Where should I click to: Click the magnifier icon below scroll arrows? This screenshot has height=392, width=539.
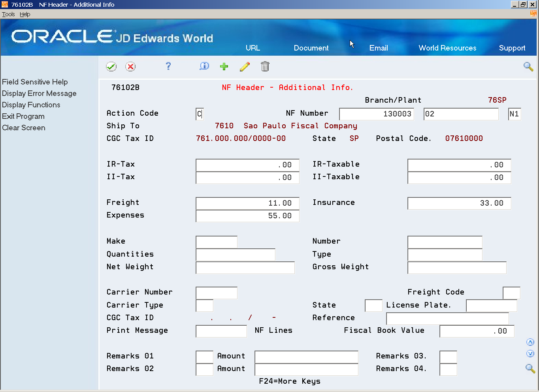[x=530, y=369]
